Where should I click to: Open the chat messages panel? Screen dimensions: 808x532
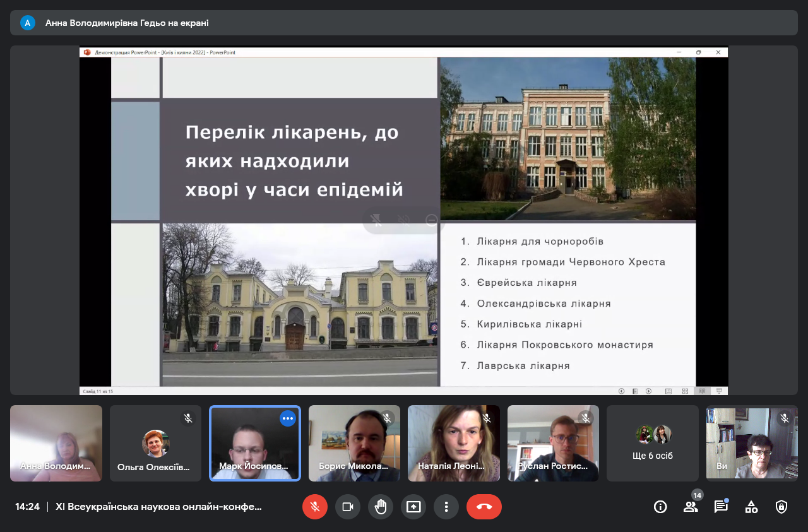[721, 507]
